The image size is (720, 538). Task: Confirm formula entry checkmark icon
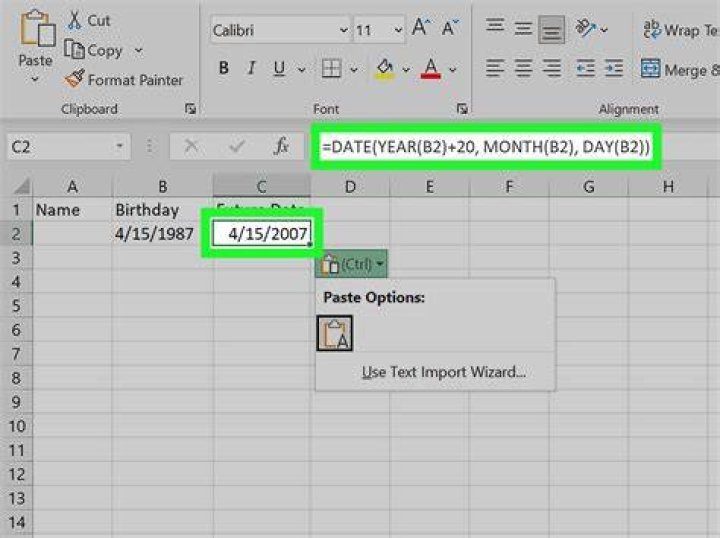(x=237, y=146)
